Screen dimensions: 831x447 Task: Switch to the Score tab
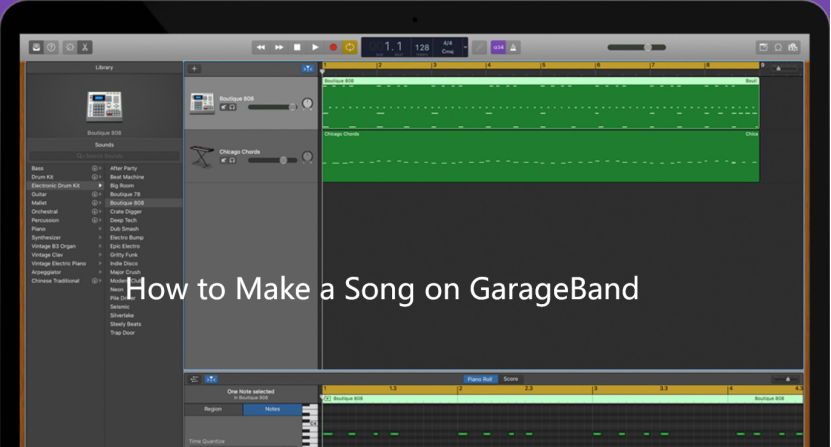pyautogui.click(x=511, y=379)
